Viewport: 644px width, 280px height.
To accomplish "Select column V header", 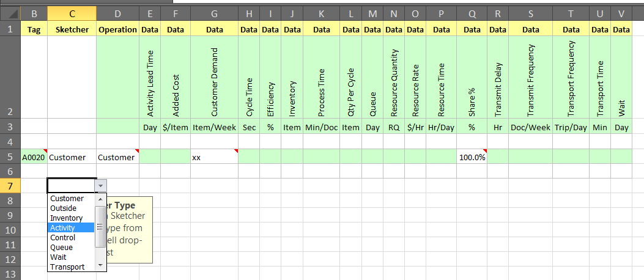I will [621, 14].
